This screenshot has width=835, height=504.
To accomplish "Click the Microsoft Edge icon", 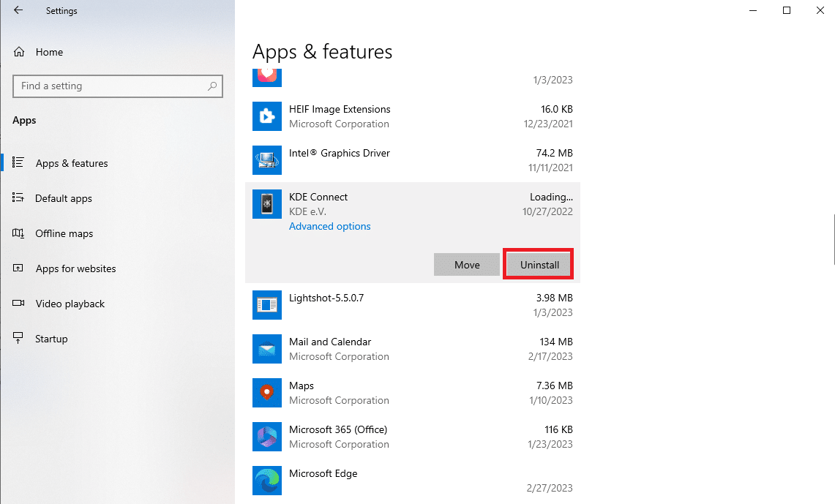I will [x=267, y=481].
